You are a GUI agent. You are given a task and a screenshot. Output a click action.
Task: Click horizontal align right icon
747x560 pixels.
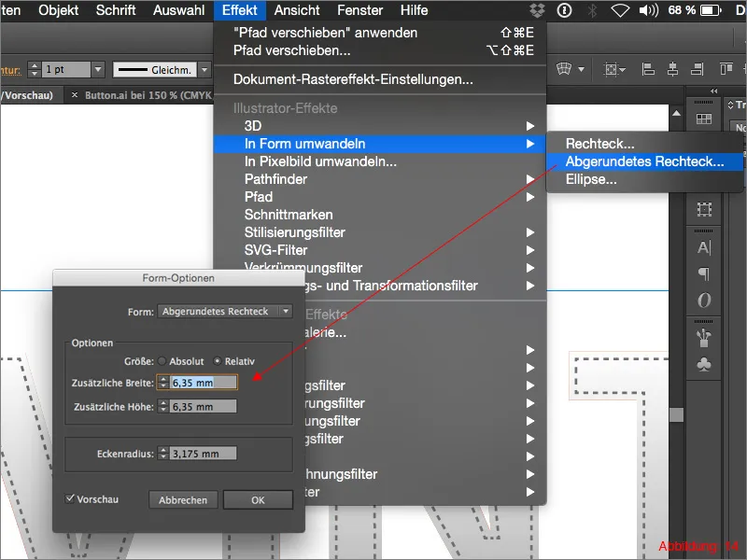click(x=698, y=69)
